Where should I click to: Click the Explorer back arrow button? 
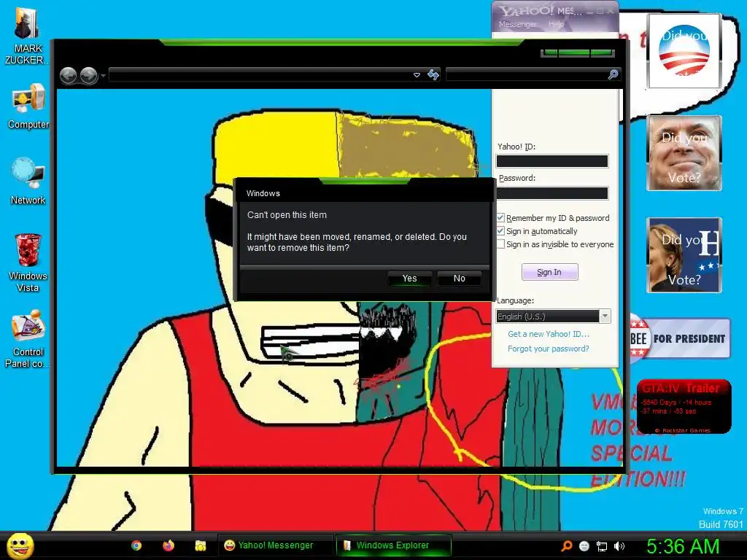click(x=68, y=75)
